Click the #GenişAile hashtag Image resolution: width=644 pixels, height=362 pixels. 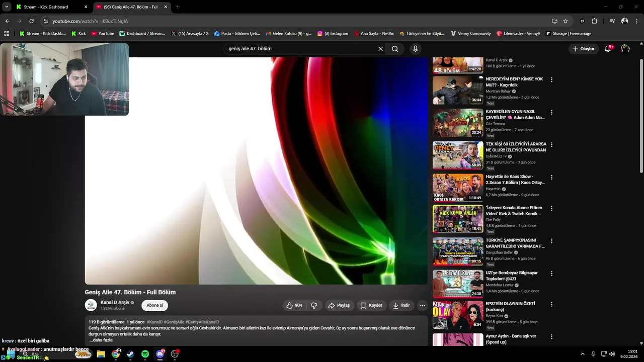(x=174, y=322)
